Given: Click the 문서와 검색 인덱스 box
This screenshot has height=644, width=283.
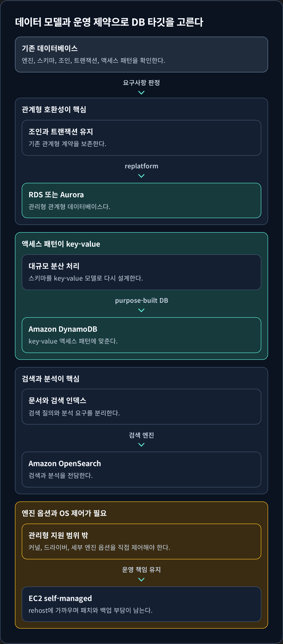Looking at the screenshot, I should (141, 406).
